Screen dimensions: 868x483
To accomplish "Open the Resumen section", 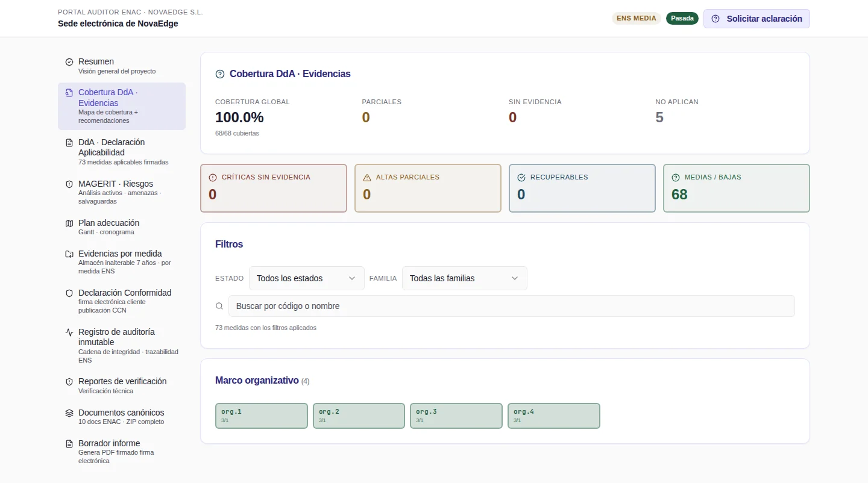I will [122, 66].
